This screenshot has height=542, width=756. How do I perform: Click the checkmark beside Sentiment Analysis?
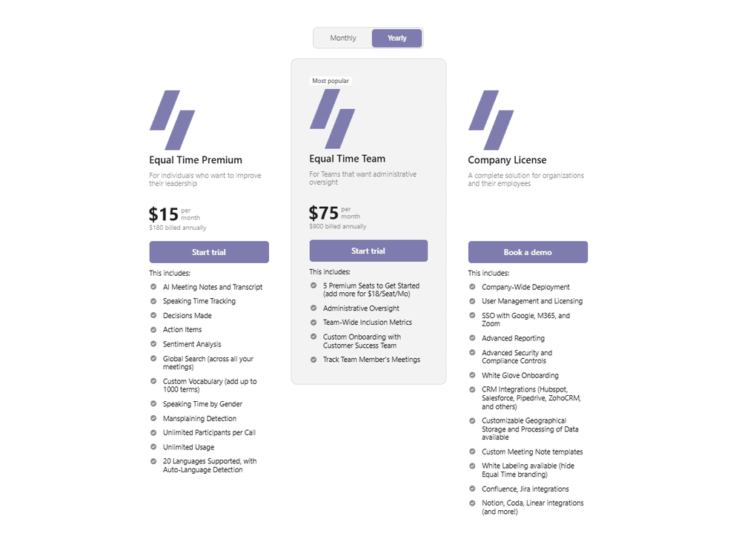[x=153, y=344]
